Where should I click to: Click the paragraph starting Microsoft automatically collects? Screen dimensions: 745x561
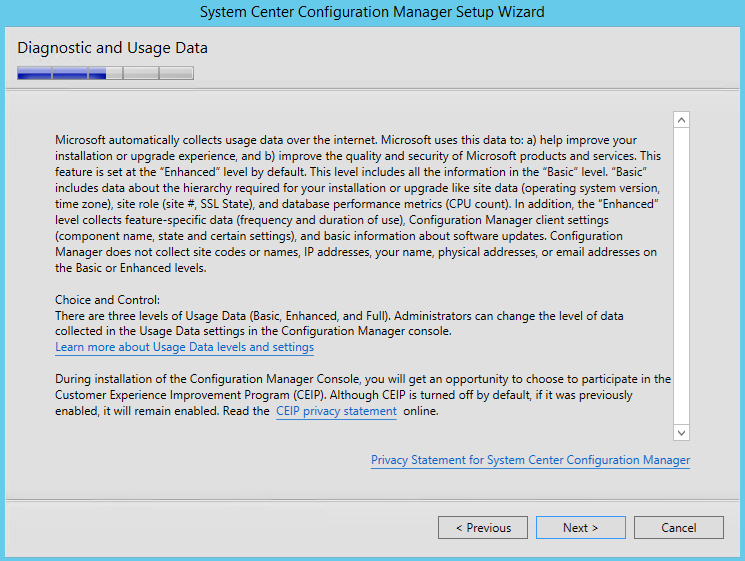coord(358,204)
